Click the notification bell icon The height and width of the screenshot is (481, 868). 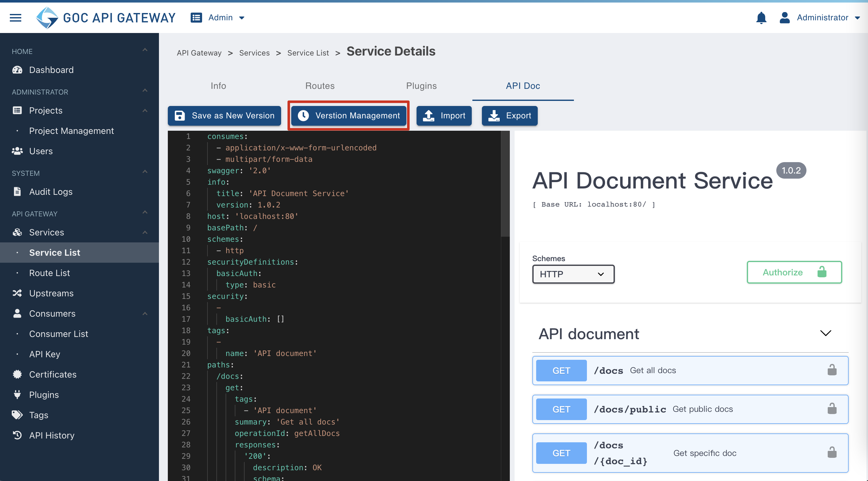tap(761, 17)
